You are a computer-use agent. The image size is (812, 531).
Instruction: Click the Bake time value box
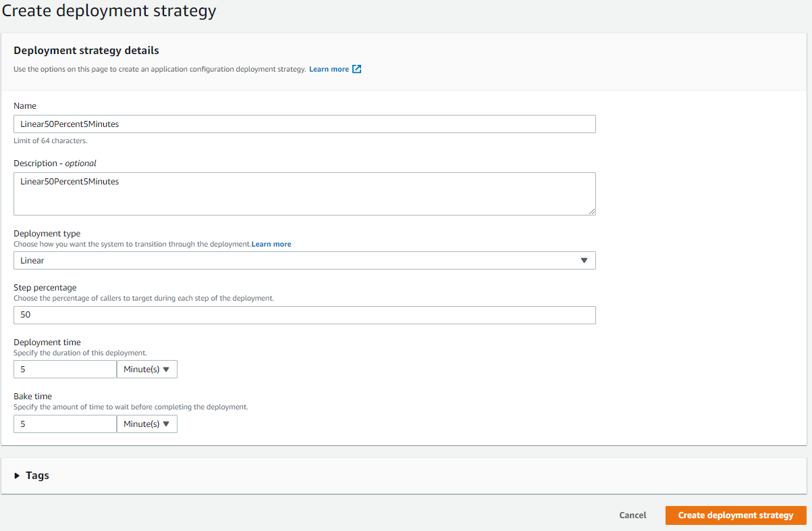[x=65, y=424]
